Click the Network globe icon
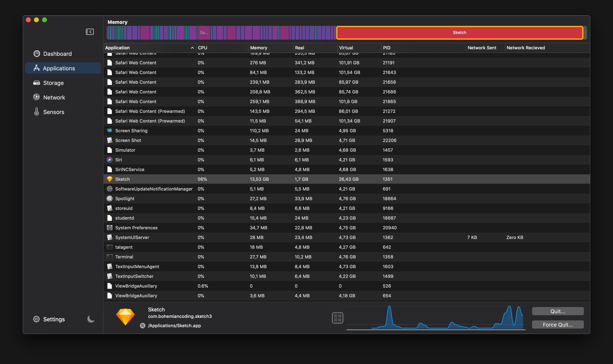613x364 pixels. [x=36, y=97]
